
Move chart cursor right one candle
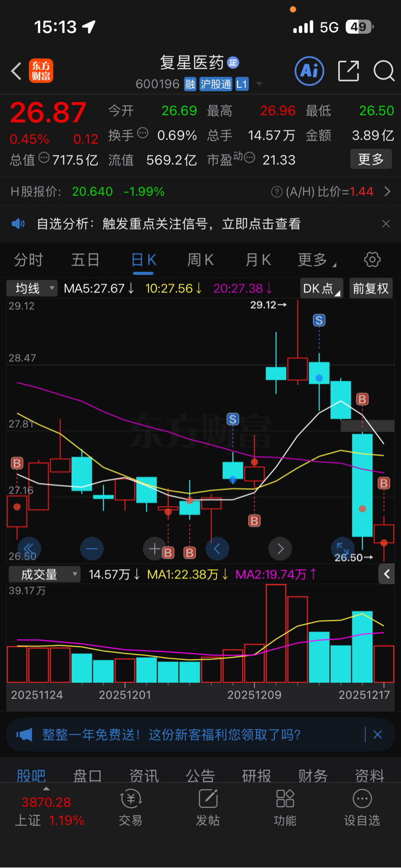[280, 549]
